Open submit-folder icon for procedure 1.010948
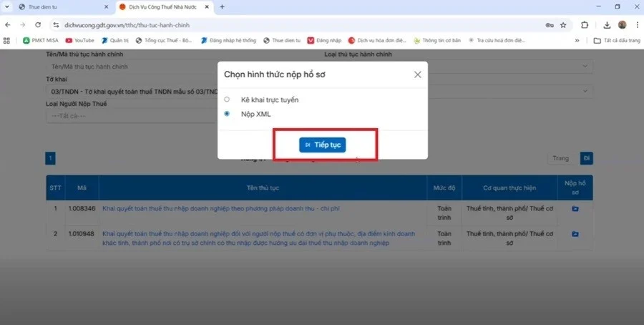Screen dimensions: 644x325 click(575, 234)
